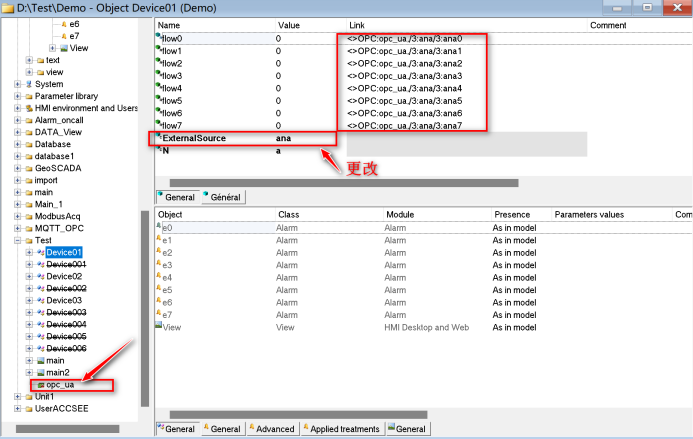Viewport: 693px width, 439px height.
Task: Open the Applied treatments tab
Action: [343, 429]
